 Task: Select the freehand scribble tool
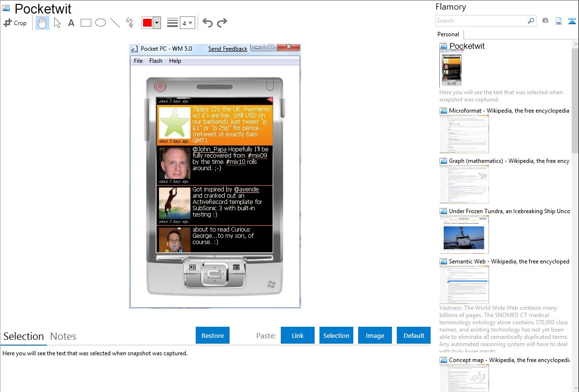(x=129, y=23)
